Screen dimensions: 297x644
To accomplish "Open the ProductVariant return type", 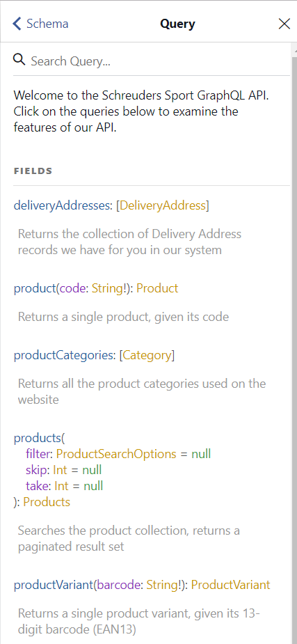I will click(x=230, y=585).
